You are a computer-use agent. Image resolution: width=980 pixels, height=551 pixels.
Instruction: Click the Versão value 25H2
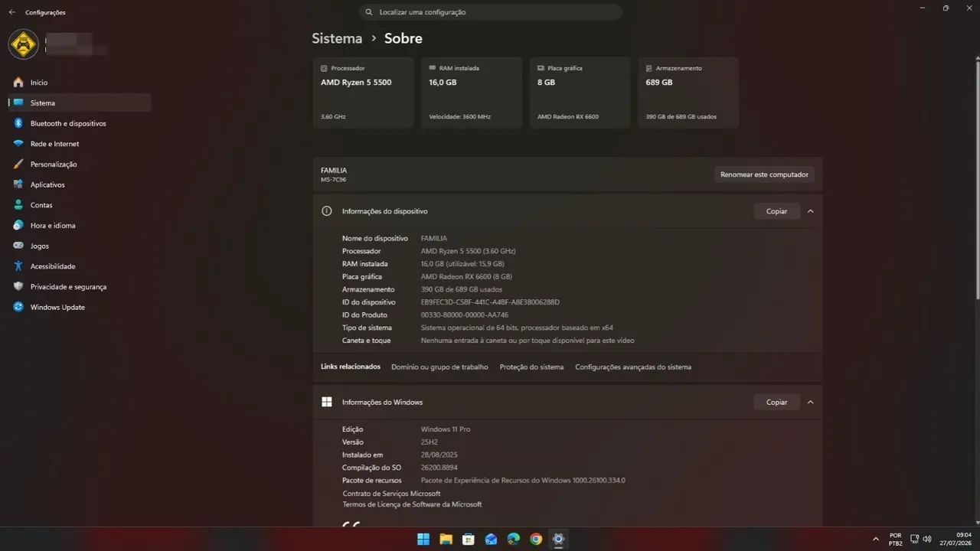(430, 442)
